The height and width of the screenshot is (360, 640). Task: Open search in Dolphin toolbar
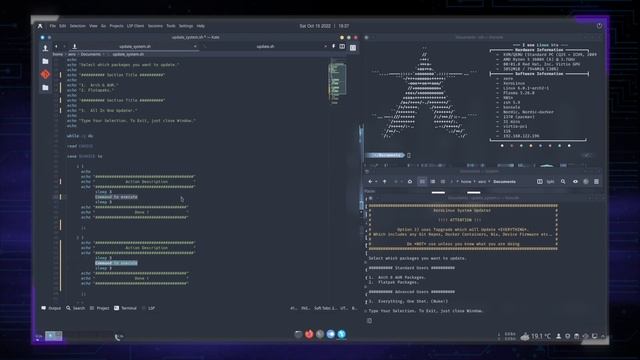[x=563, y=182]
